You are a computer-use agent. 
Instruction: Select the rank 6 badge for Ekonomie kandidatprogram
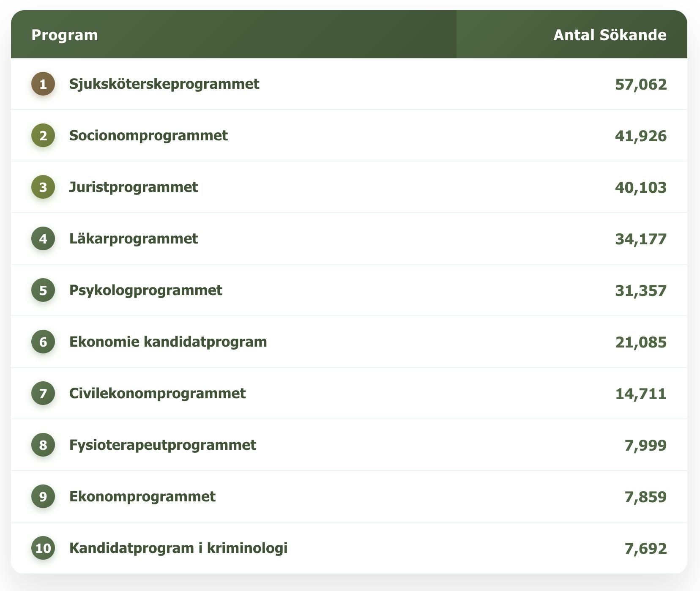[43, 342]
